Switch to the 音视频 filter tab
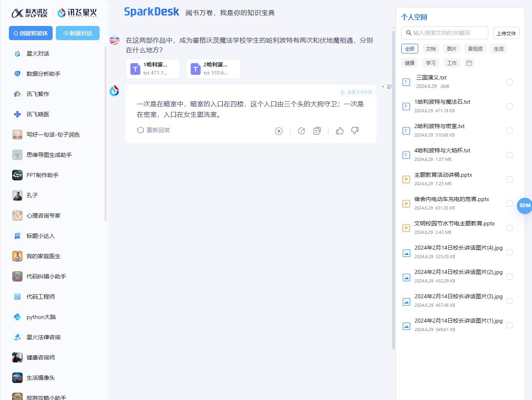 (x=475, y=49)
